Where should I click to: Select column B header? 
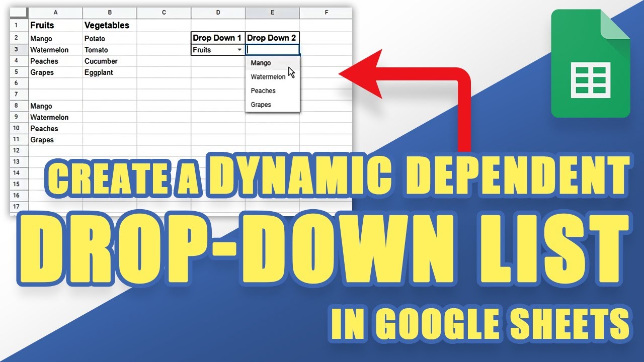tap(110, 13)
